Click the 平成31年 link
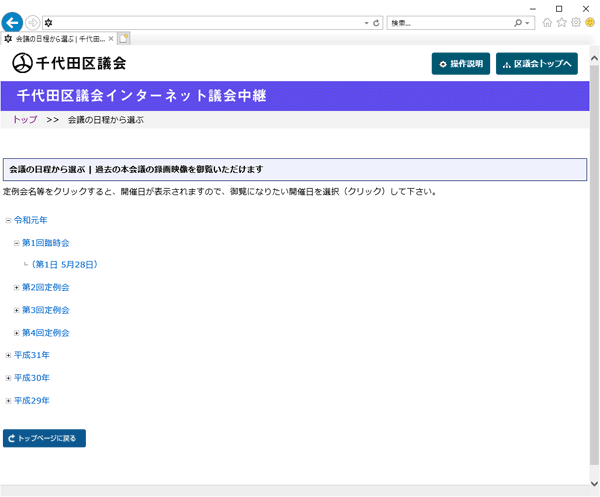Viewport: 600px width, 497px height. click(32, 355)
